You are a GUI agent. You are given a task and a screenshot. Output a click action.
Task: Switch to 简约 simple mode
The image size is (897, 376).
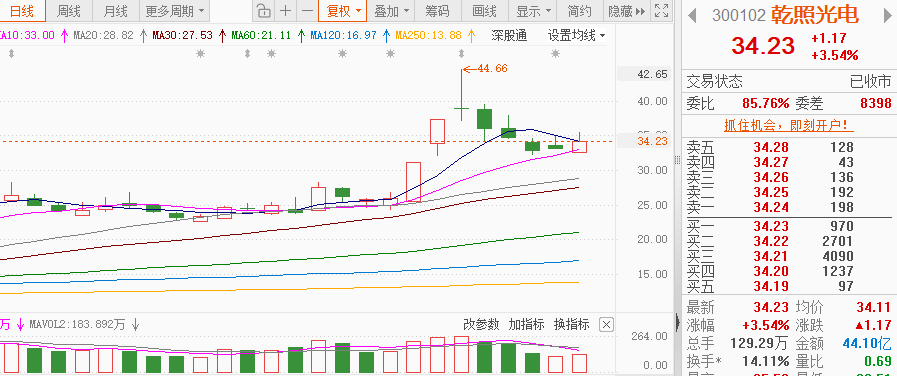pyautogui.click(x=580, y=11)
